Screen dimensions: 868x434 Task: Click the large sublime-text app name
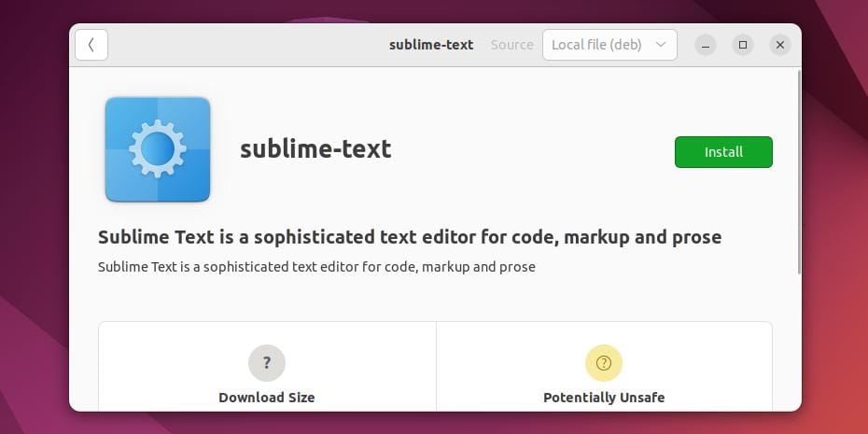pos(315,149)
